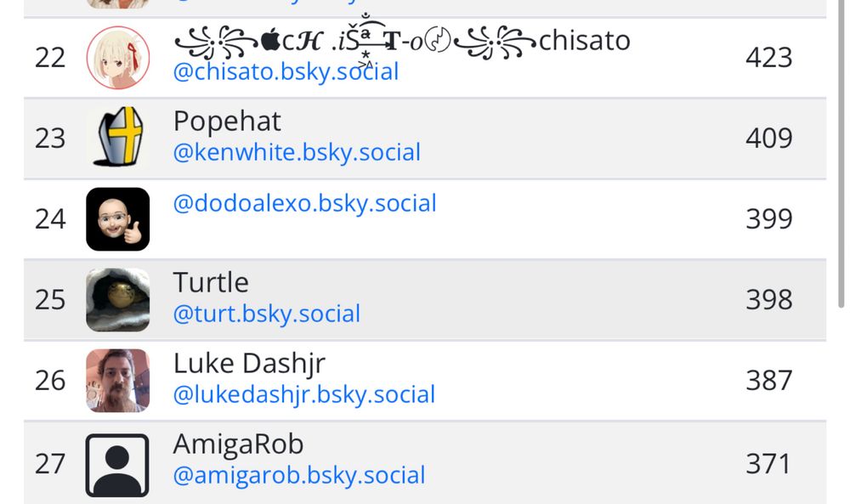Visit the @turt.bsky.social profile link
The image size is (850, 504).
pyautogui.click(x=267, y=314)
